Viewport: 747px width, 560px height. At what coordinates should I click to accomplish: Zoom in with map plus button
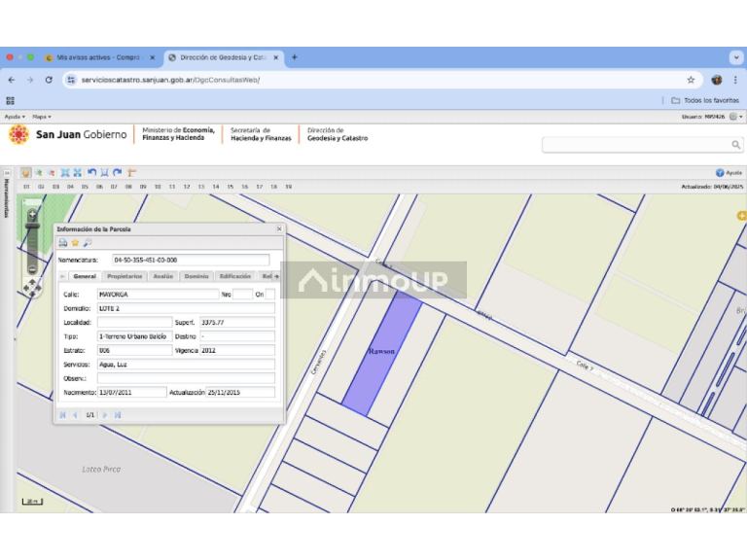pos(32,214)
